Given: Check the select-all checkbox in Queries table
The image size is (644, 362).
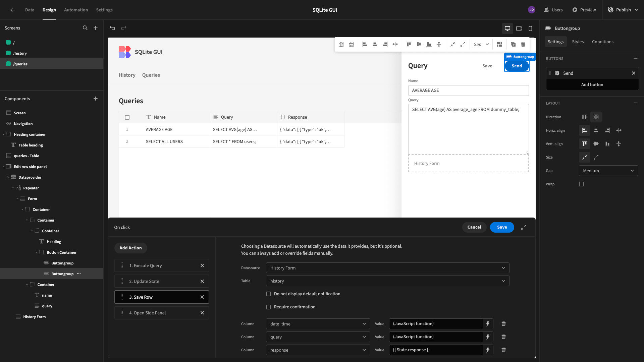Looking at the screenshot, I should point(127,117).
